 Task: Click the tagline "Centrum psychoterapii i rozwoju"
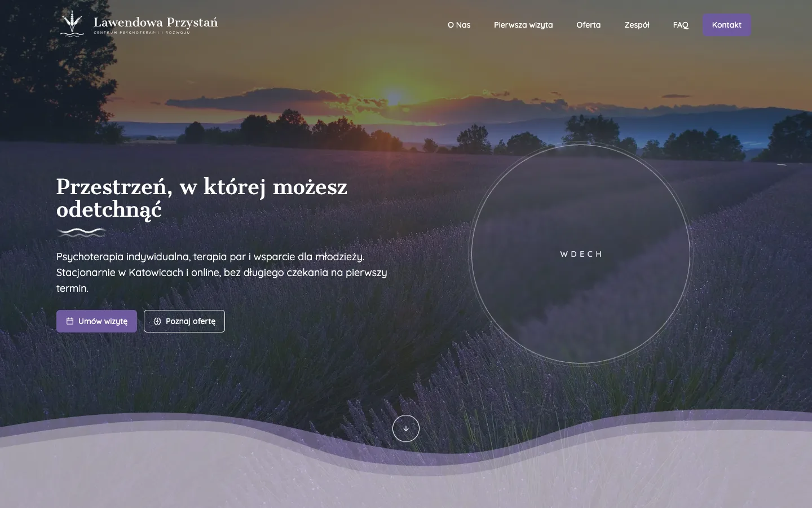142,33
